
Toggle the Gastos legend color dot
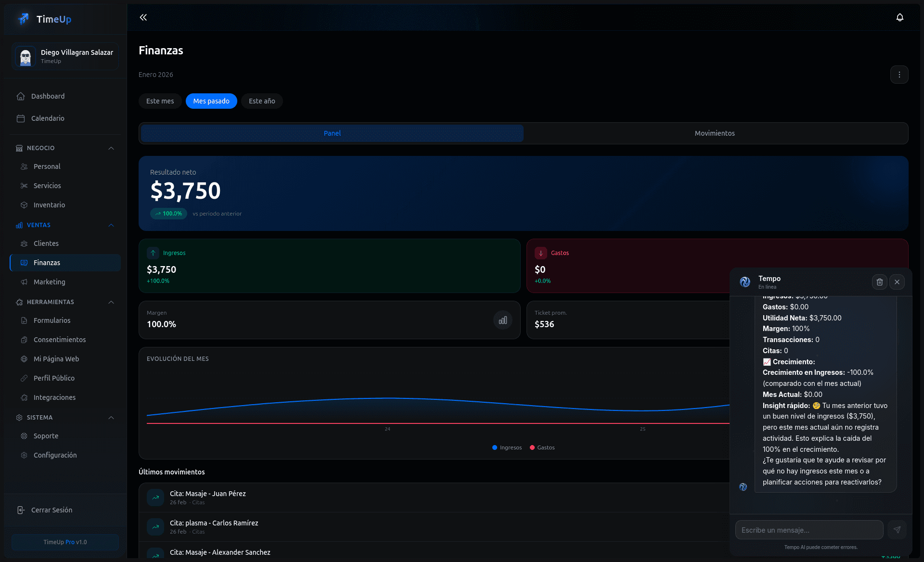pyautogui.click(x=532, y=447)
